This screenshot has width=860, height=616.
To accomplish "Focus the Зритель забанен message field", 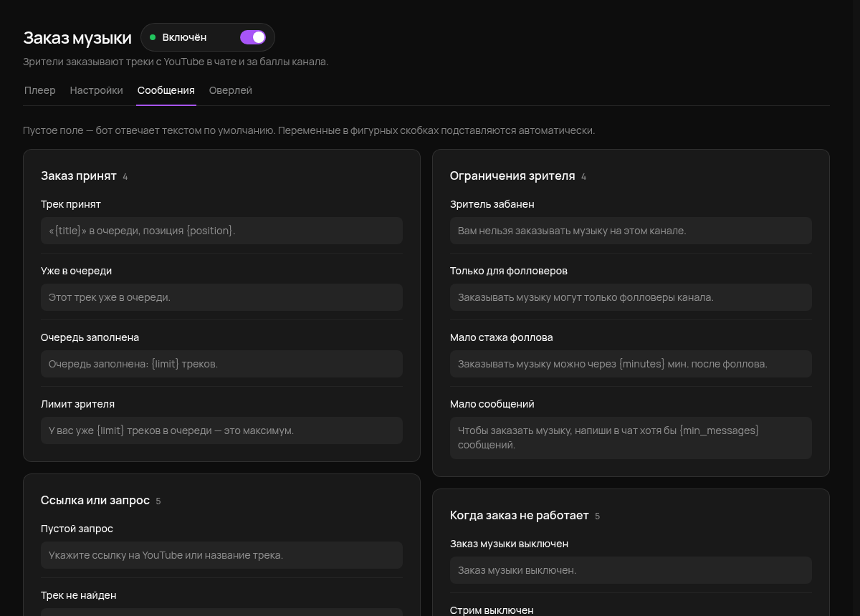I will coord(631,231).
